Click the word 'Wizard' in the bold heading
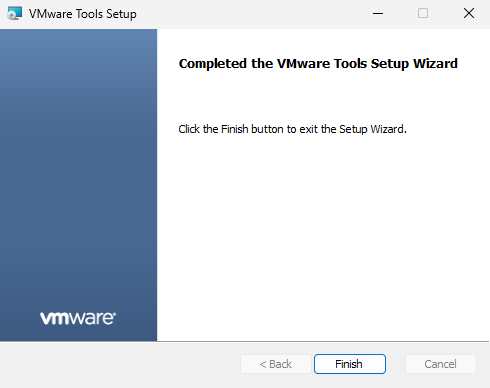This screenshot has width=490, height=388. click(435, 63)
